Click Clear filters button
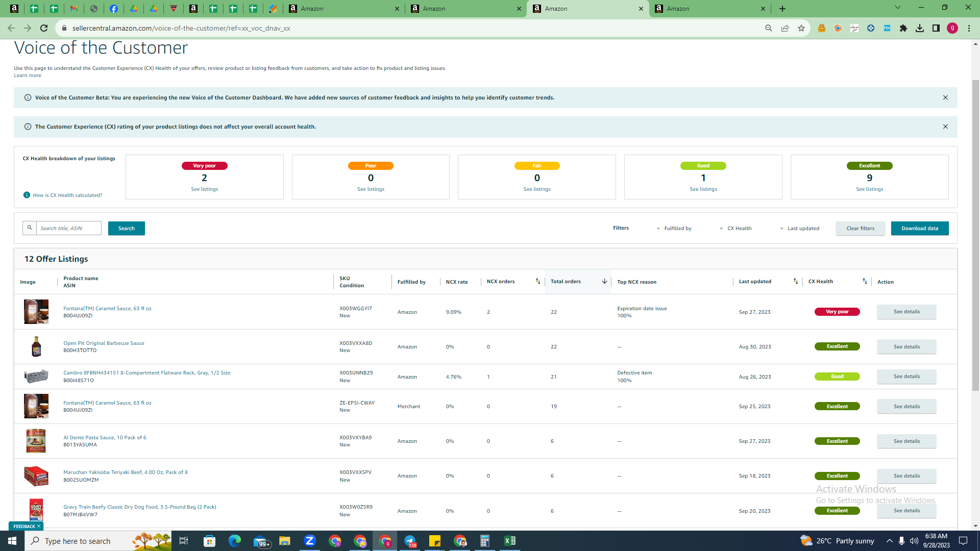 pos(861,228)
